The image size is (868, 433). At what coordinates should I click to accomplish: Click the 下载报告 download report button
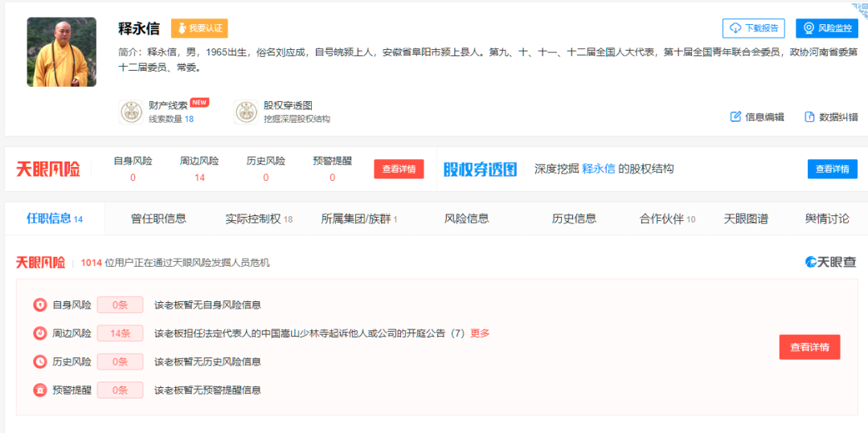pos(753,28)
